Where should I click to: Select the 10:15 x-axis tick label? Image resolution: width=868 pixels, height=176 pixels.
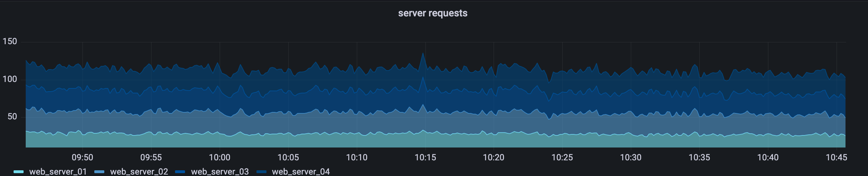(x=425, y=157)
